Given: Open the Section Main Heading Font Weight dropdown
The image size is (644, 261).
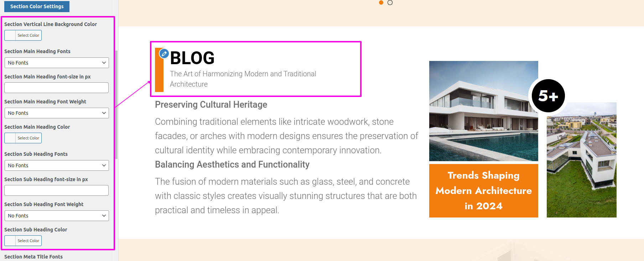Looking at the screenshot, I should point(57,113).
